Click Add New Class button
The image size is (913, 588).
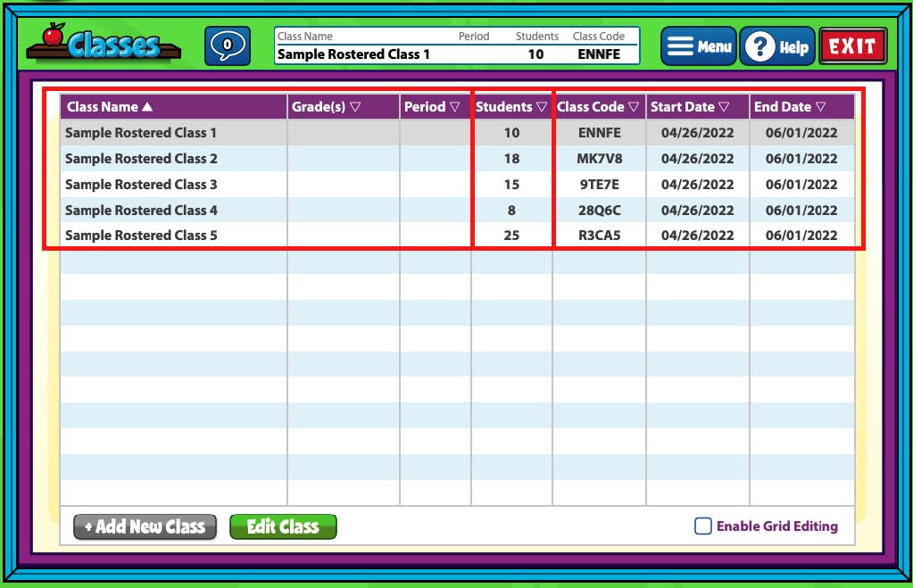145,526
